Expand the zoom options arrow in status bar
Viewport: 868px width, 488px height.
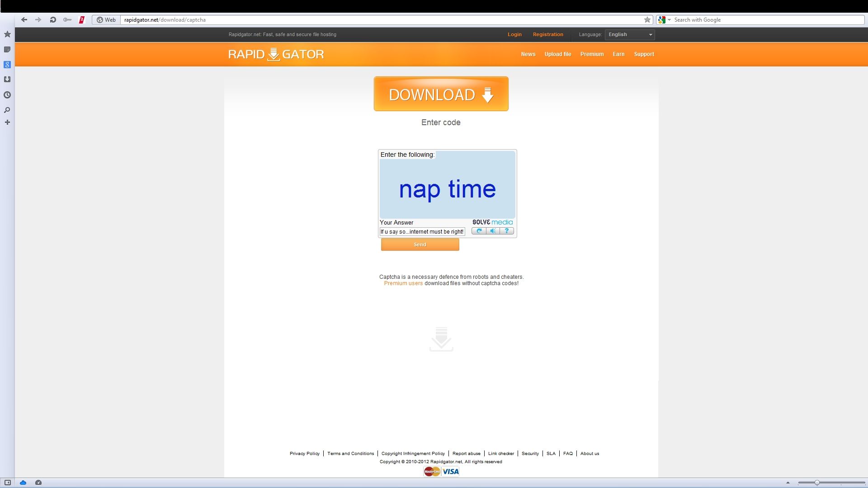click(x=788, y=483)
